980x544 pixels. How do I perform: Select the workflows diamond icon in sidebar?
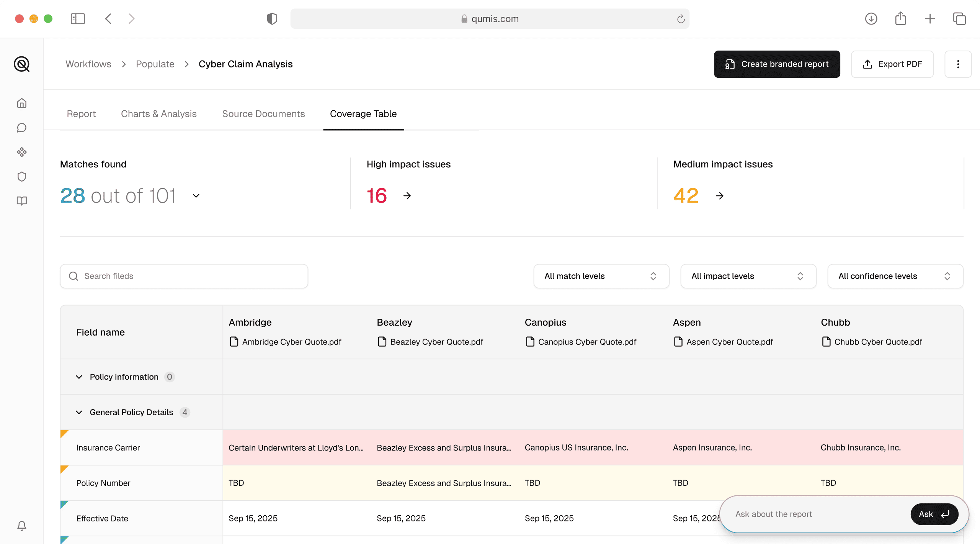coord(22,152)
